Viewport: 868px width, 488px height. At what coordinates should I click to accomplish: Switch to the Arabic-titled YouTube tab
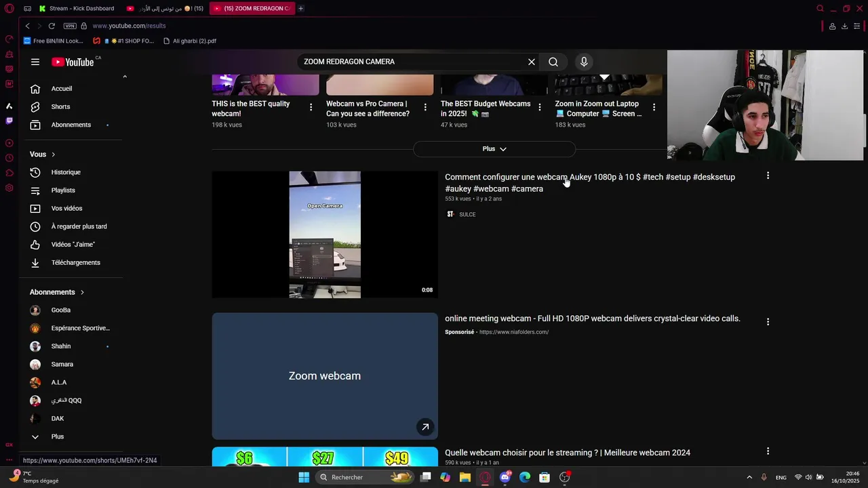165,8
